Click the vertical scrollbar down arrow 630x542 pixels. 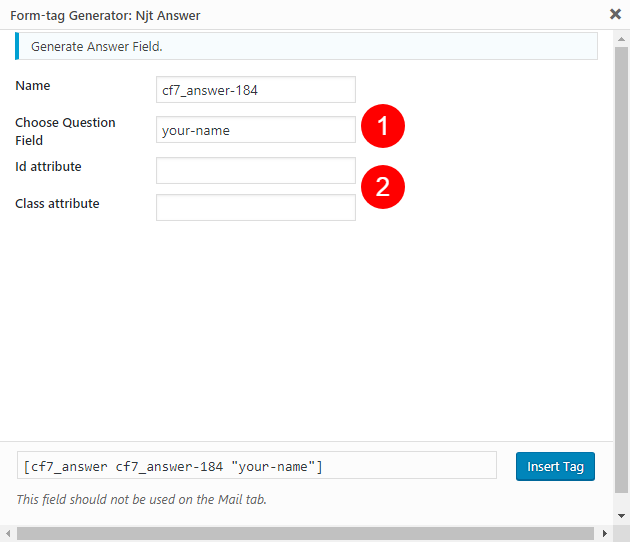pos(621,515)
